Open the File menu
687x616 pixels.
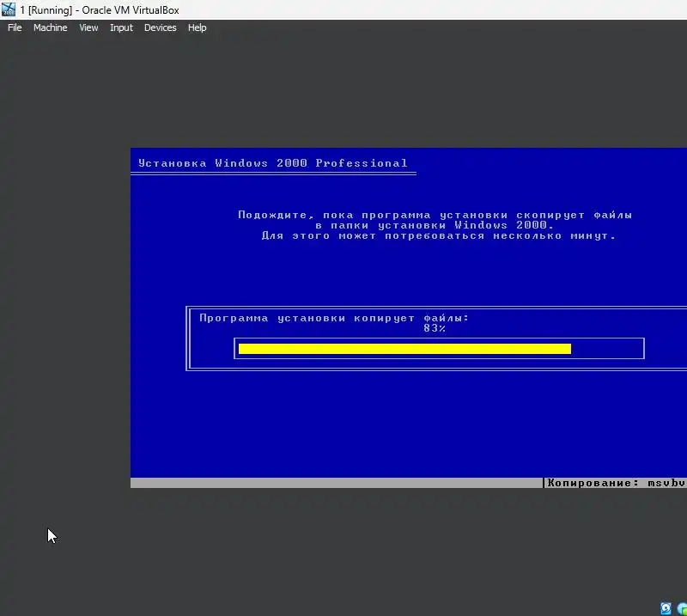pos(15,27)
